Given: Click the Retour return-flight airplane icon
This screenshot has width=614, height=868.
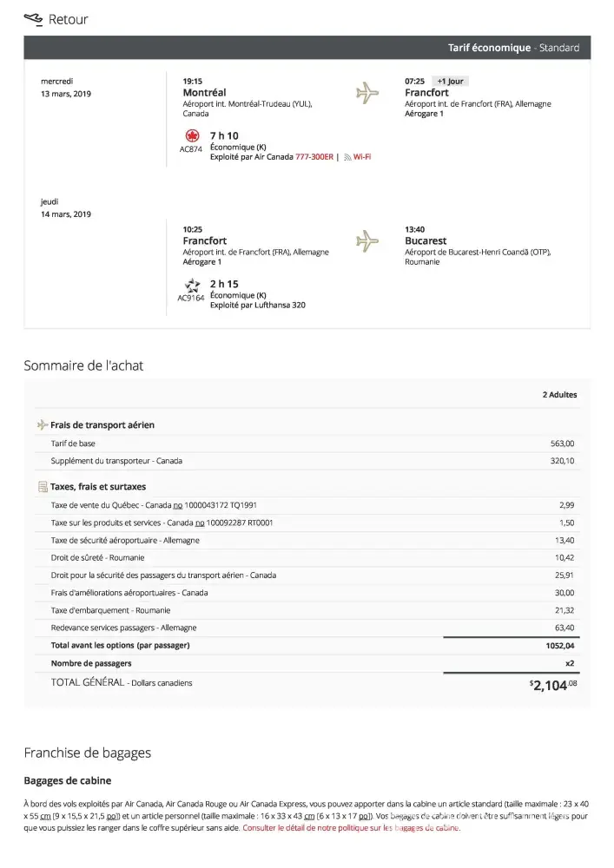Looking at the screenshot, I should [33, 18].
